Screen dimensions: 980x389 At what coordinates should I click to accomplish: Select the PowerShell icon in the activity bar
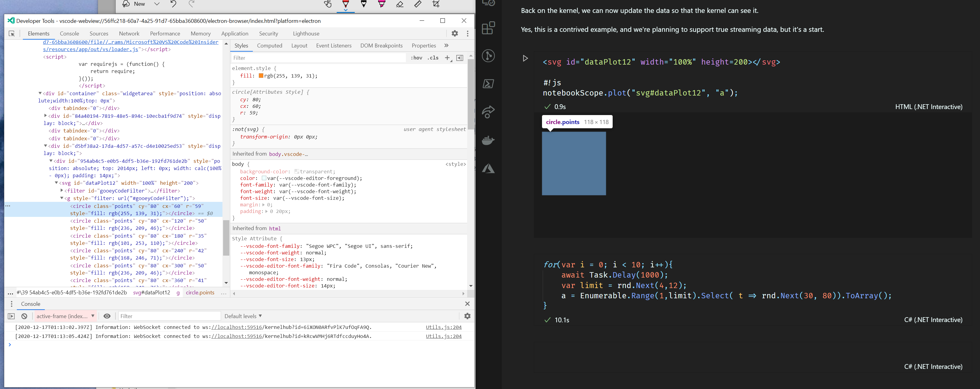click(x=488, y=83)
